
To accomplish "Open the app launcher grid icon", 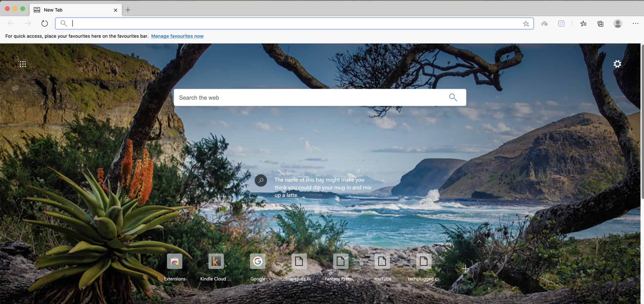I will tap(23, 64).
